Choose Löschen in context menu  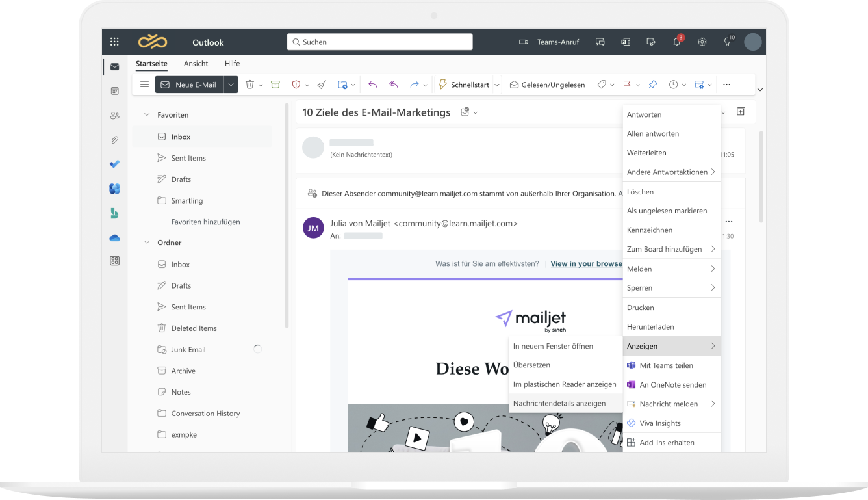tap(671, 192)
